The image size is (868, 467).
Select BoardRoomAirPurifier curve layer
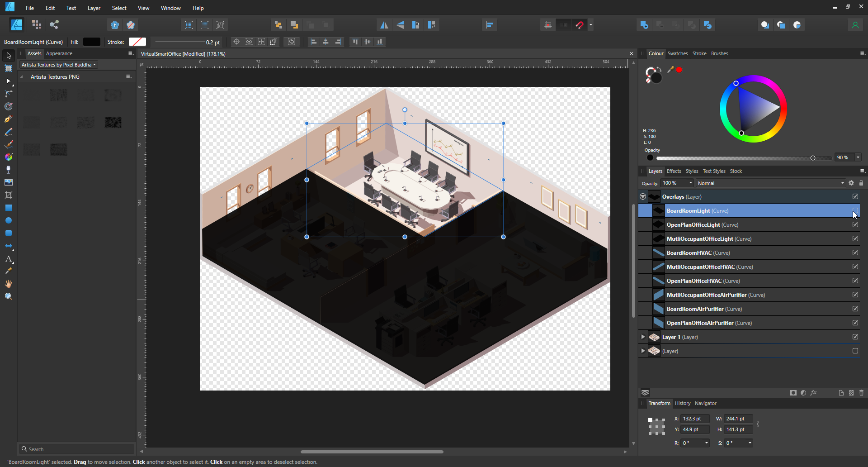pyautogui.click(x=748, y=309)
